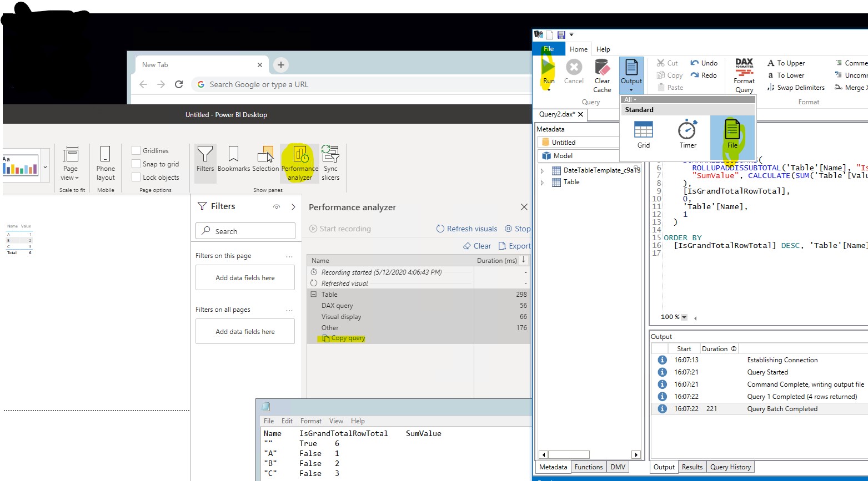This screenshot has width=868, height=481.
Task: Enable Lock objects checkbox
Action: click(136, 177)
